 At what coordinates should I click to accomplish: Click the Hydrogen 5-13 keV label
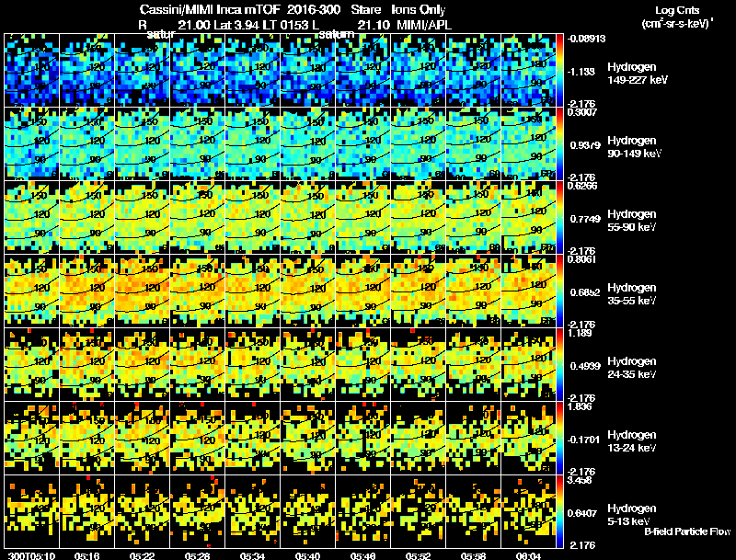[632, 515]
